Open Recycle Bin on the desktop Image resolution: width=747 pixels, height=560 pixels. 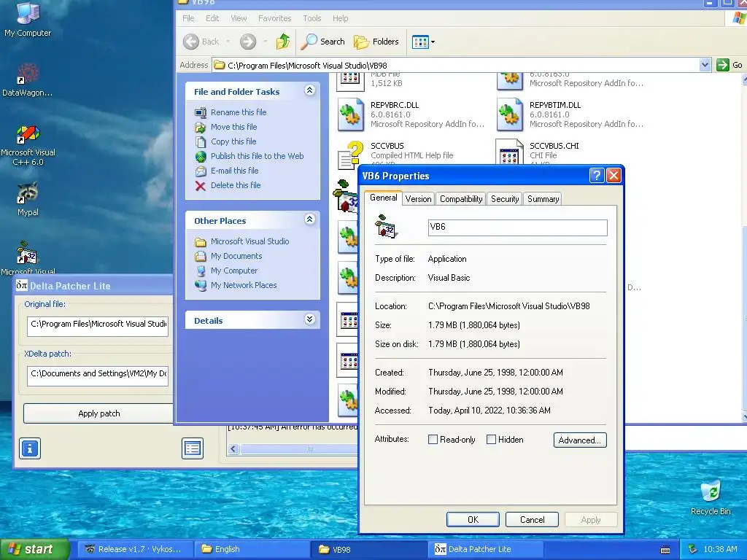point(711,497)
